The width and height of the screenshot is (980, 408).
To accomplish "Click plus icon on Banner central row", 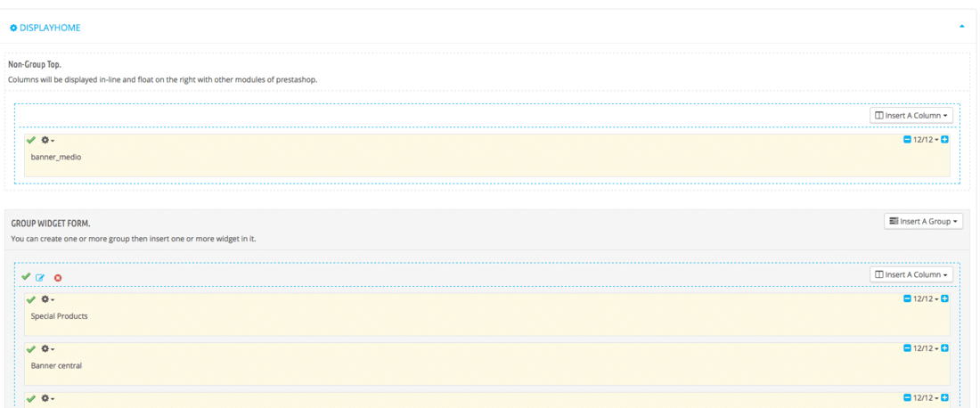I will point(944,348).
